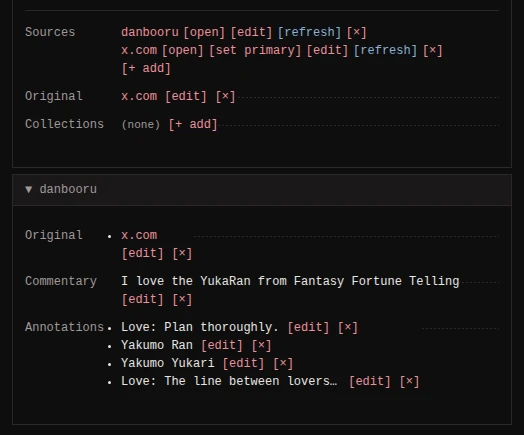Click the Annotations label

click(64, 327)
